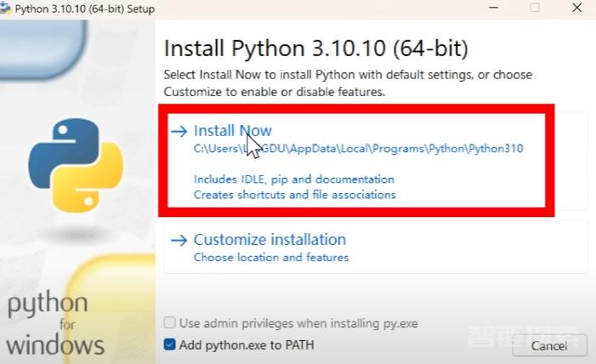Close the Python Setup window

pyautogui.click(x=577, y=8)
